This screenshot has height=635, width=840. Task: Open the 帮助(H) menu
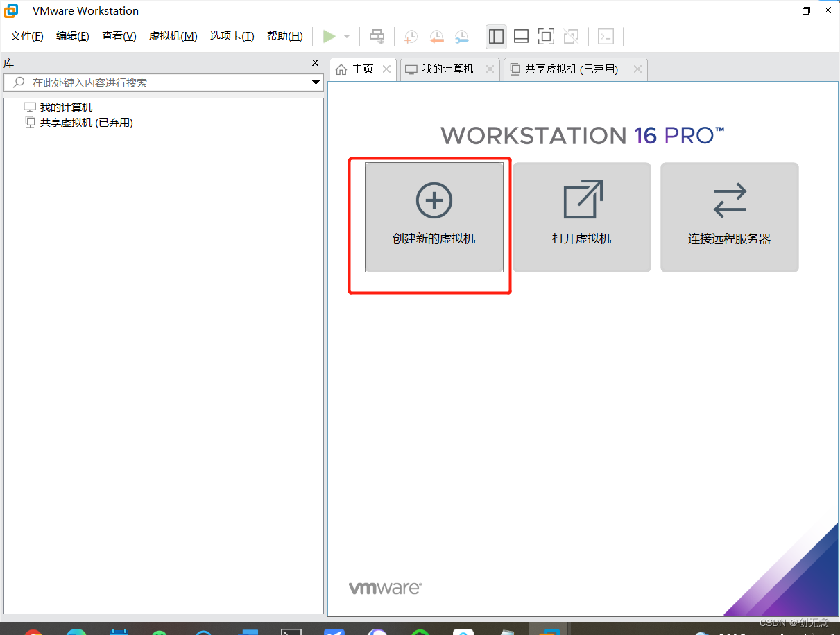(285, 36)
